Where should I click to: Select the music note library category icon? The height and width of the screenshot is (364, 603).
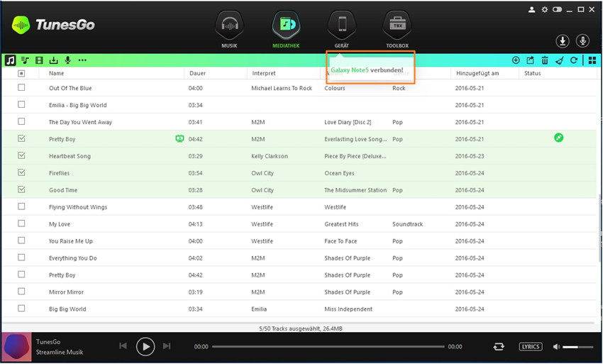11,60
